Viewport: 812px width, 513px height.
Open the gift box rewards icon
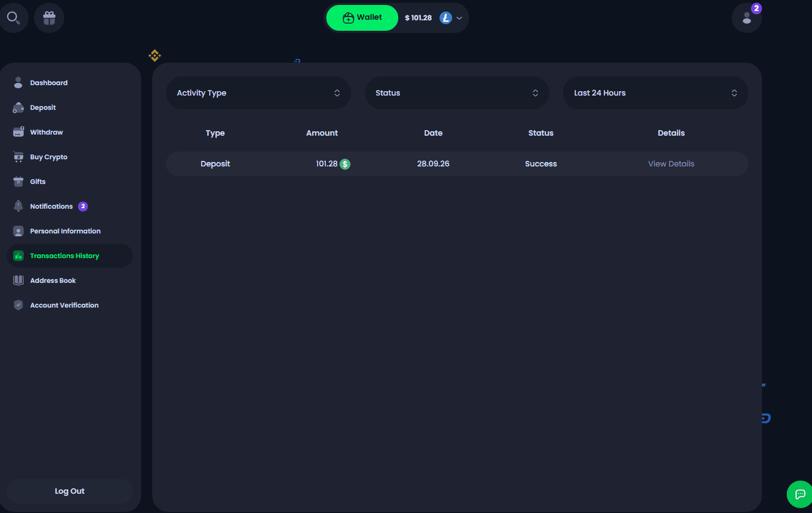[x=49, y=18]
